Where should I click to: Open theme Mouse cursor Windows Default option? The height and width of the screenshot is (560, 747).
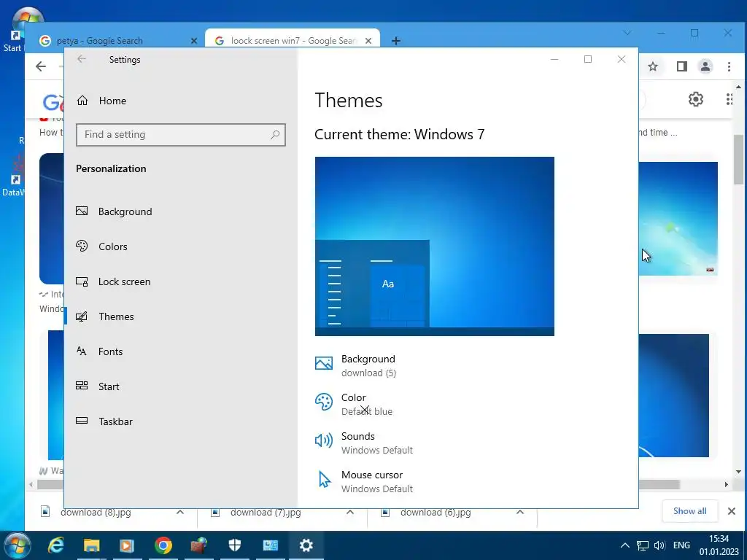point(377,481)
